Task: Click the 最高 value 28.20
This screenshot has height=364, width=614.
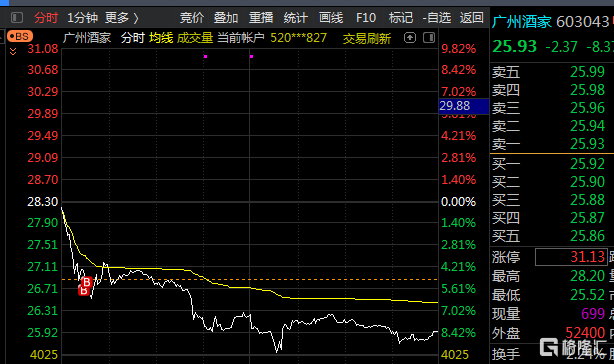Action: [x=587, y=276]
